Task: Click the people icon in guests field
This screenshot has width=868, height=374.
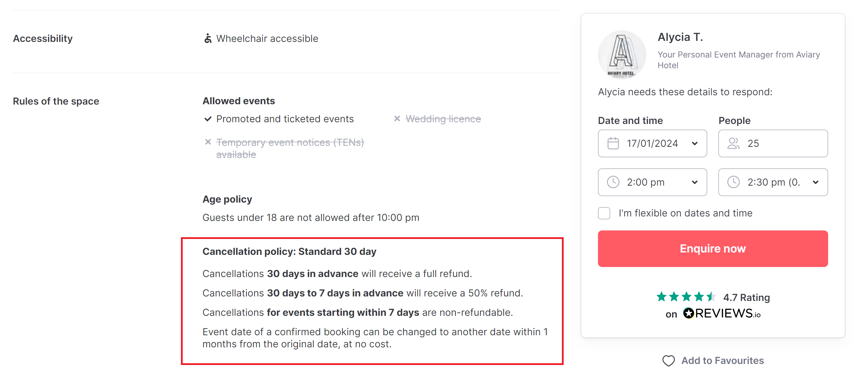Action: [733, 143]
